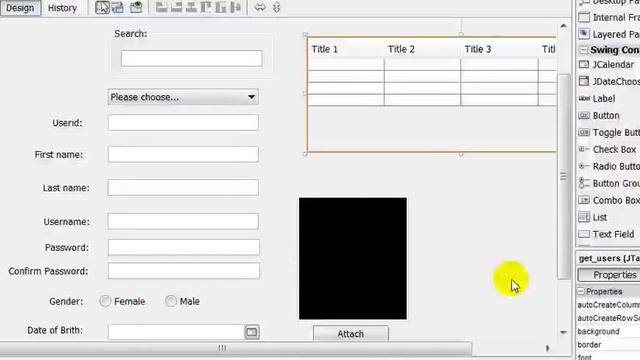Click the Userid text field
This screenshot has height=360, width=640.
pyautogui.click(x=183, y=122)
